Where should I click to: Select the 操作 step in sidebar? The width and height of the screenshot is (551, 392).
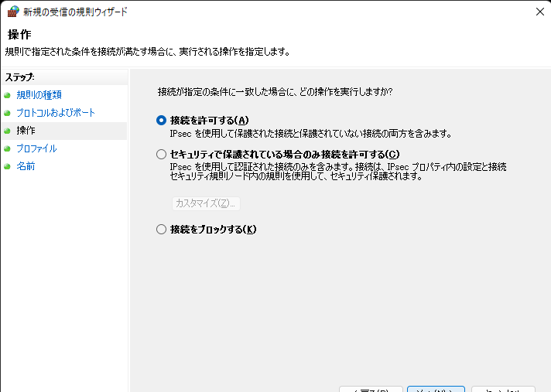[x=26, y=131]
